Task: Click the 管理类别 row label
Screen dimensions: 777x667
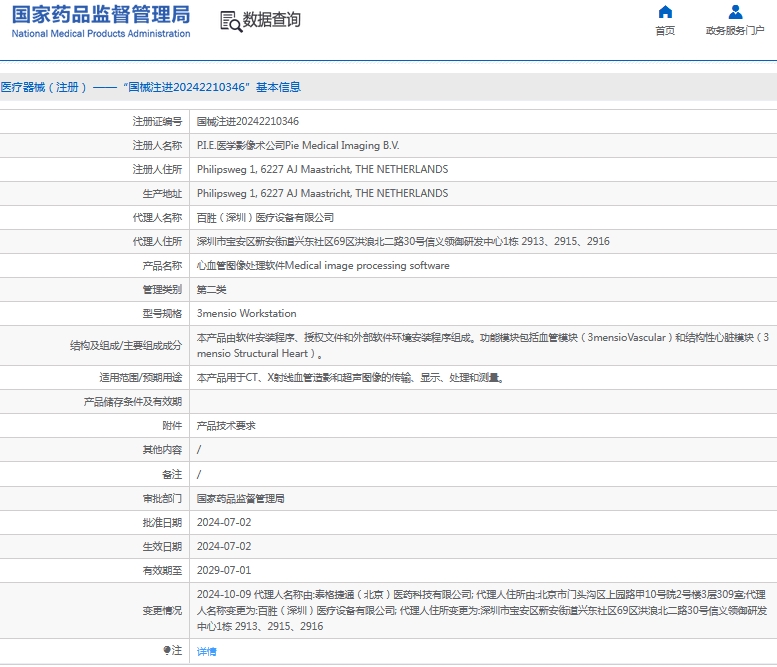Action: click(x=162, y=289)
